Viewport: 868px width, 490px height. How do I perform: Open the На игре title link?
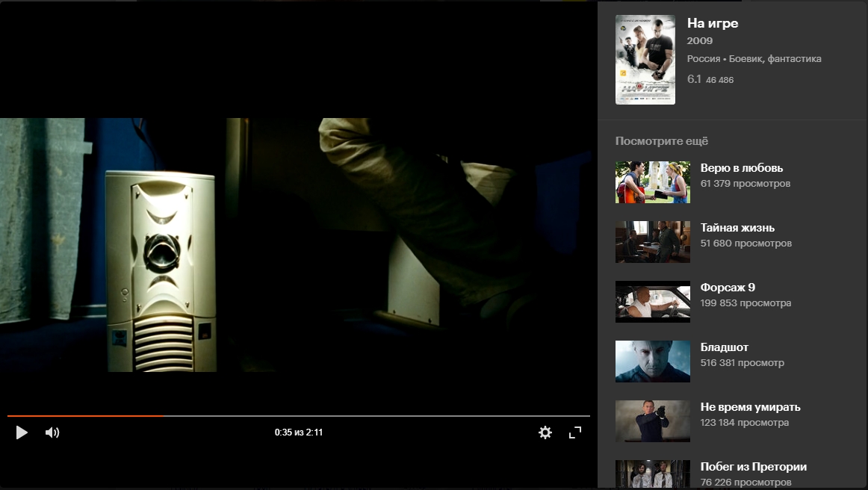pyautogui.click(x=713, y=23)
